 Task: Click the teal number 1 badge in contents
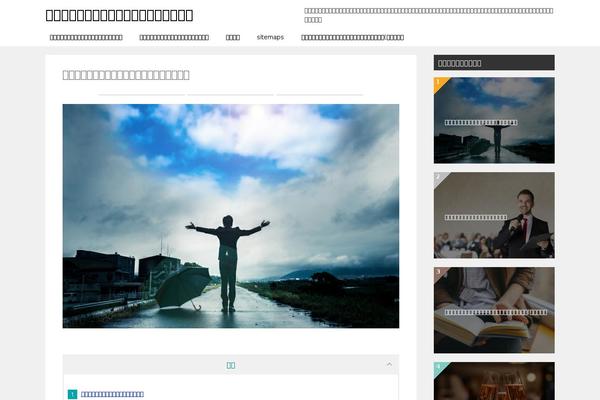tap(72, 394)
